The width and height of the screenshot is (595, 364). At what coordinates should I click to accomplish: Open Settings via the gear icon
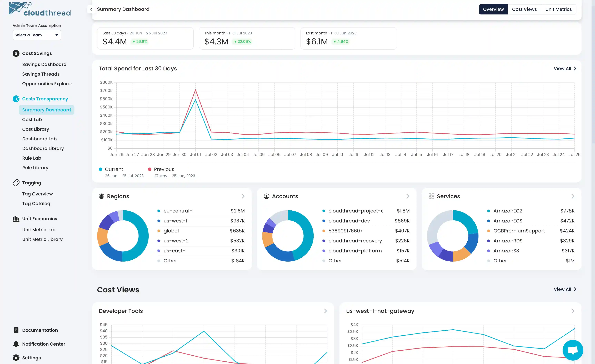[x=16, y=358]
